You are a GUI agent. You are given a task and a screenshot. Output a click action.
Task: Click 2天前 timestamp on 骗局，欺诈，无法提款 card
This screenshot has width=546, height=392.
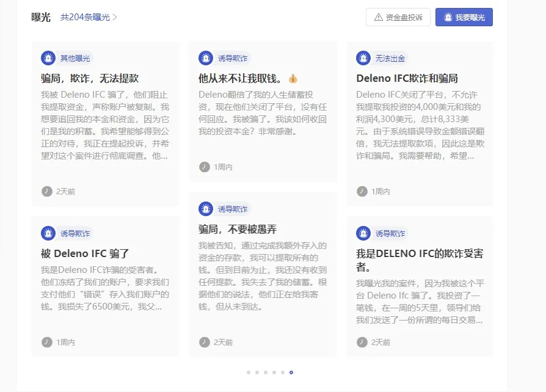(65, 191)
